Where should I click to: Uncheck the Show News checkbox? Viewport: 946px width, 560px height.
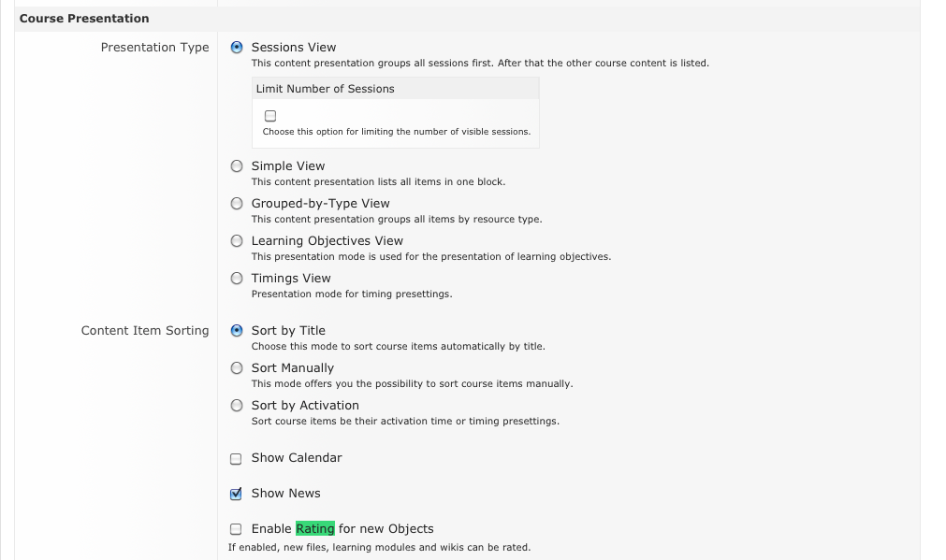tap(236, 495)
